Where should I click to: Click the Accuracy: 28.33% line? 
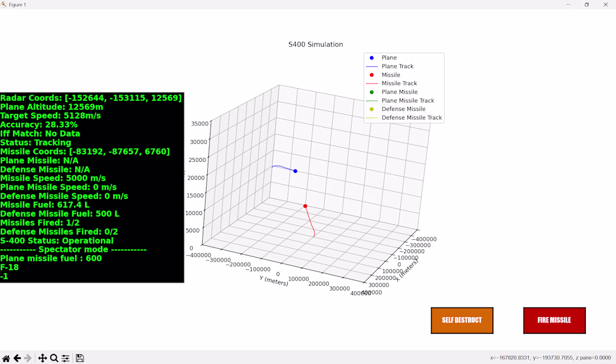pos(39,125)
